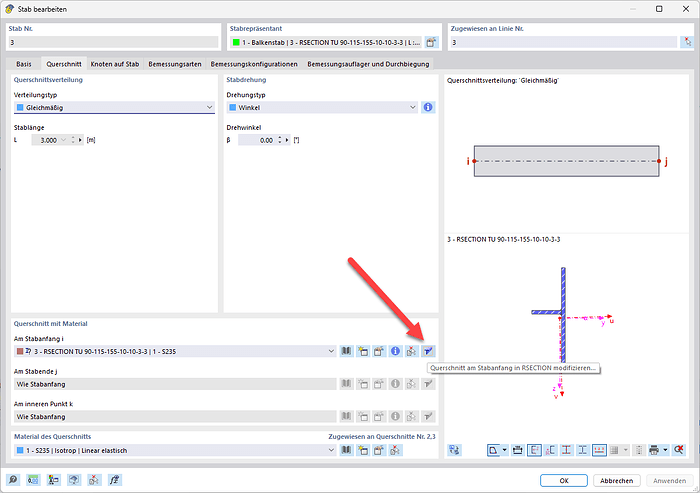Open cross-section library for Stabanfang i

(347, 351)
